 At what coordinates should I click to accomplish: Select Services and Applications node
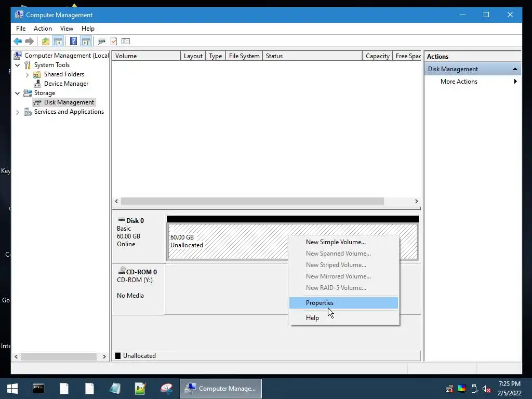coord(69,112)
